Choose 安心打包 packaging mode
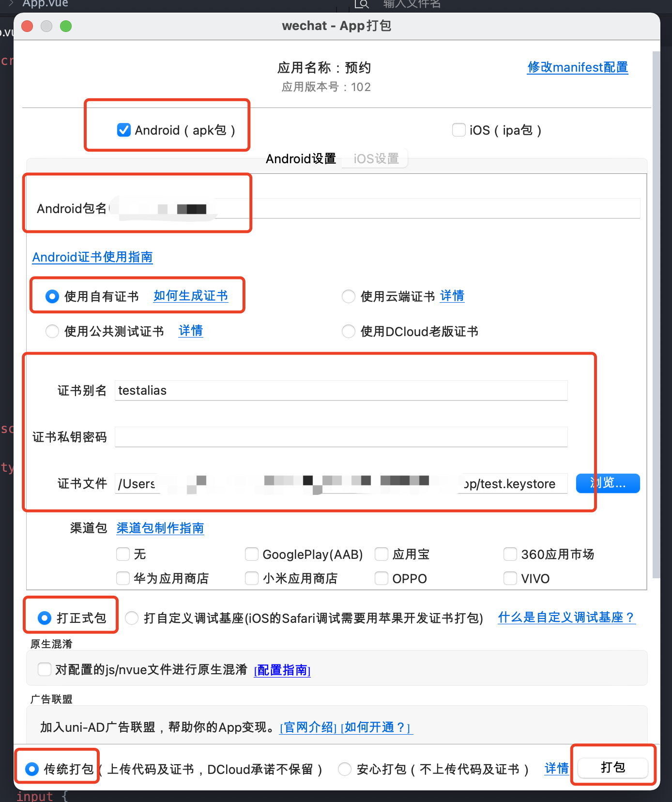Viewport: 672px width, 802px height. click(345, 769)
